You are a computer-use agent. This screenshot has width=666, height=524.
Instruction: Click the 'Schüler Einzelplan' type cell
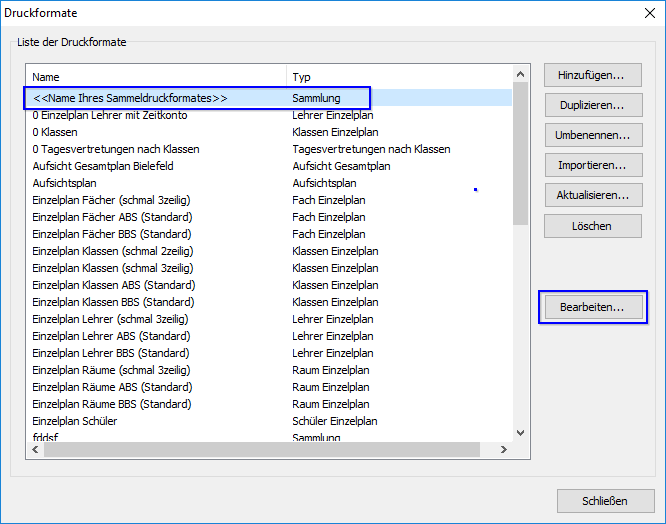point(335,421)
